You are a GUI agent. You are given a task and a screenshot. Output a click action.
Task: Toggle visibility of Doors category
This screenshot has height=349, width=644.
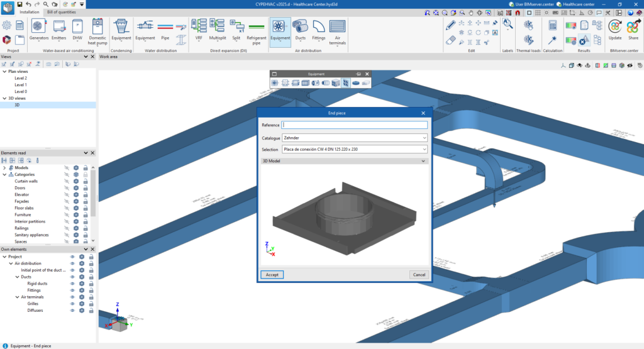click(67, 188)
